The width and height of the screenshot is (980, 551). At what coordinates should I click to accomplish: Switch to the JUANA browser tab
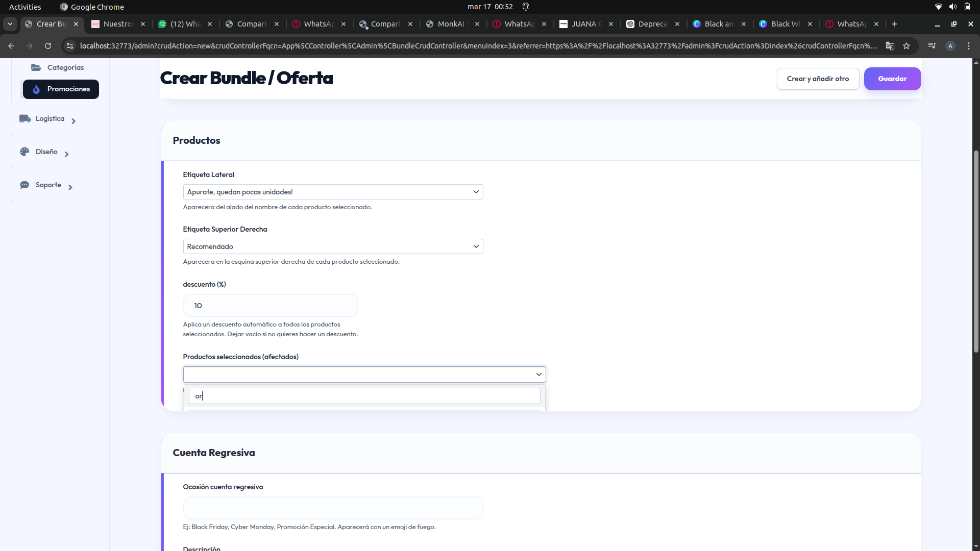click(586, 24)
